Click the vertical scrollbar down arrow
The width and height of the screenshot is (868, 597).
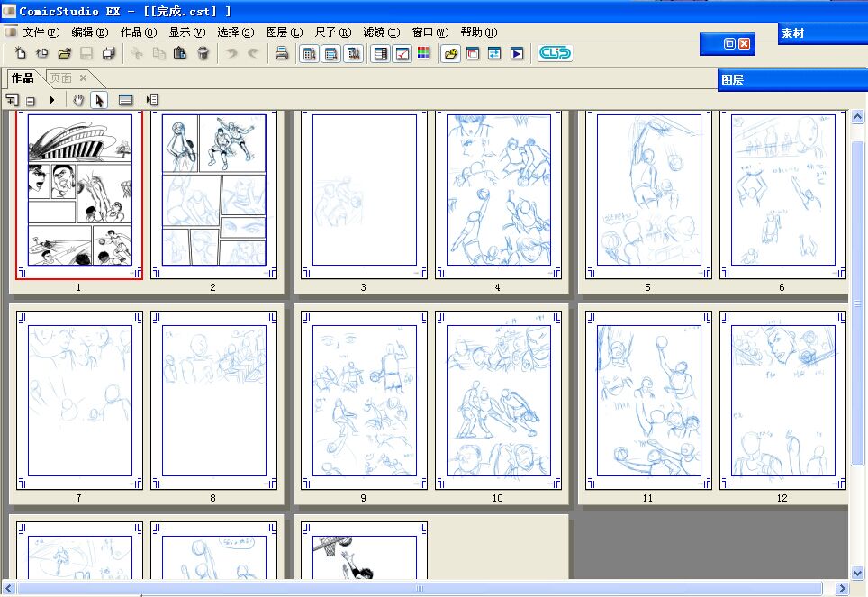click(x=857, y=573)
